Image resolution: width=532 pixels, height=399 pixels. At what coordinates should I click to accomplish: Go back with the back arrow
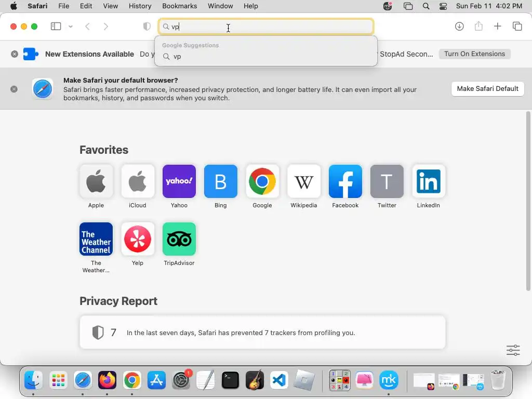pyautogui.click(x=87, y=26)
